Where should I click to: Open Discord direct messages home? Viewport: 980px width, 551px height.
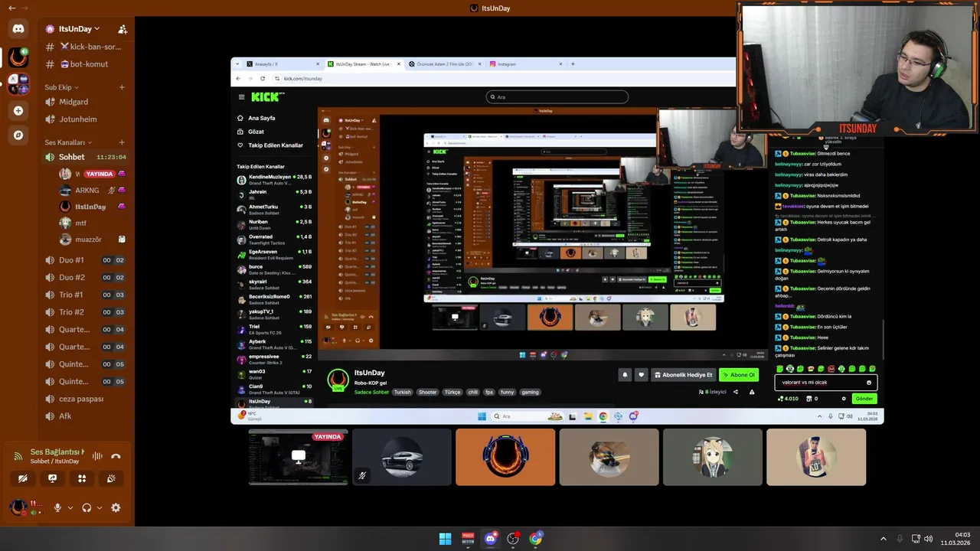click(x=18, y=29)
